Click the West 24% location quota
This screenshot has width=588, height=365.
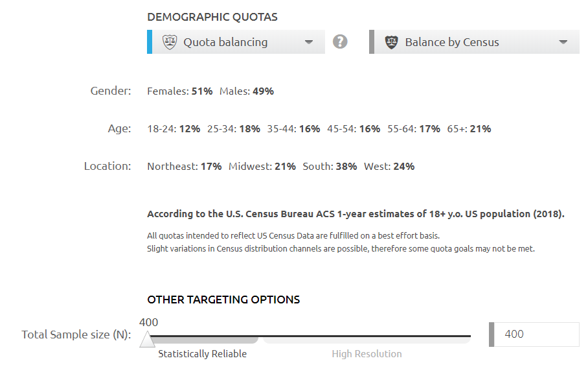click(389, 167)
